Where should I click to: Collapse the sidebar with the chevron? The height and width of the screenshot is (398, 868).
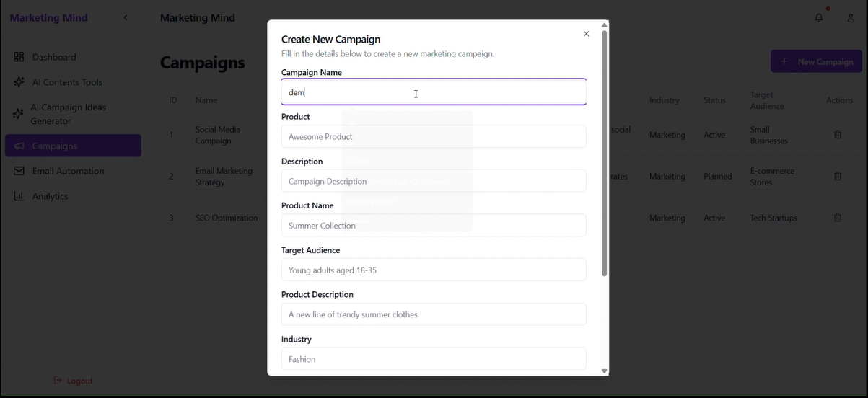point(126,18)
